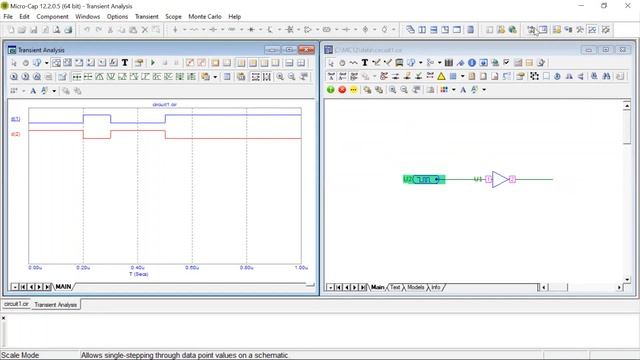Image resolution: width=640 pixels, height=360 pixels.
Task: Click the Cut scissors icon in main toolbar
Action: pyautogui.click(x=110, y=30)
